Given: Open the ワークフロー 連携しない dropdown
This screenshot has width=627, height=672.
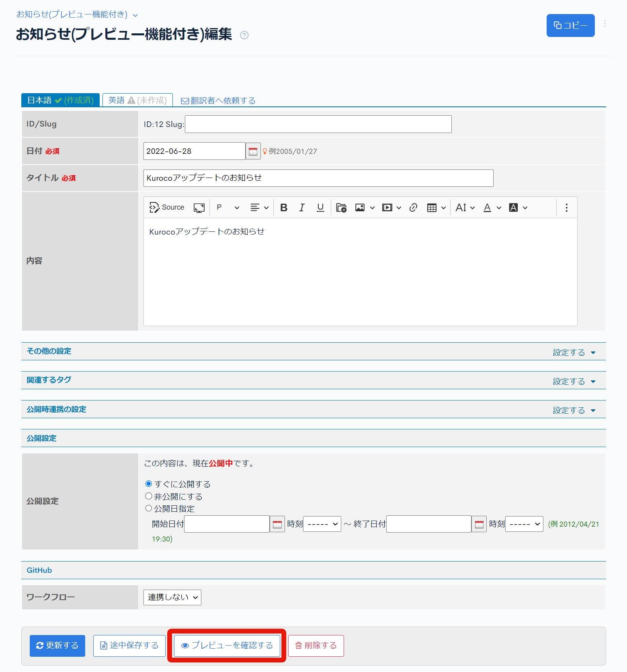Looking at the screenshot, I should point(172,597).
